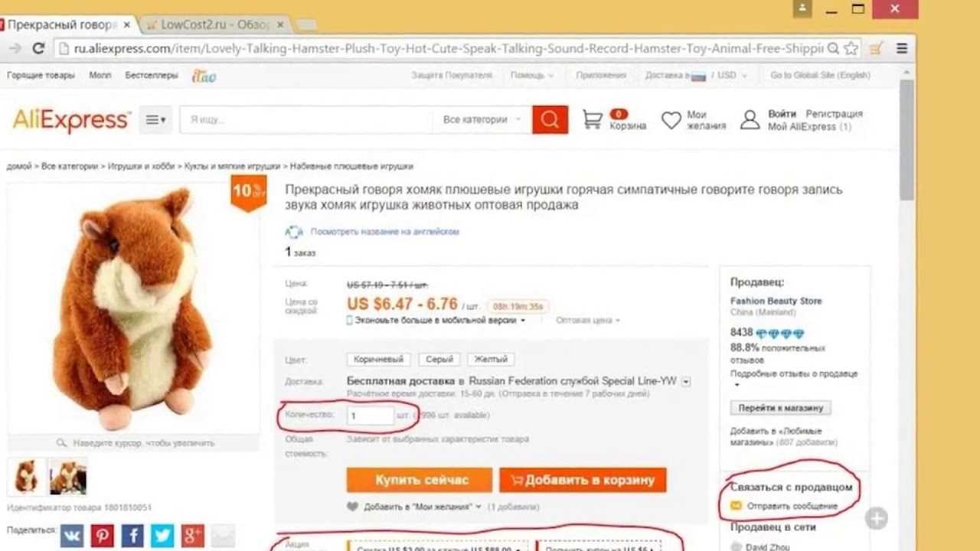Open the Доставка / USD currency dropdown
This screenshot has width=980, height=551.
[x=697, y=75]
